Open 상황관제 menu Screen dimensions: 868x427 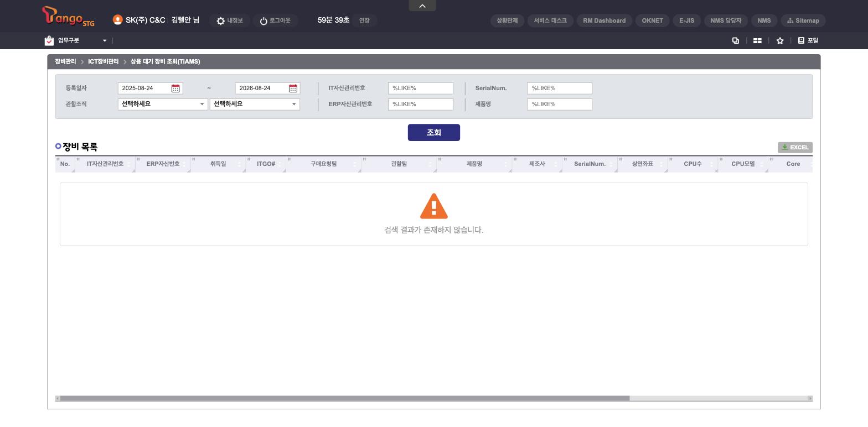[x=507, y=20]
